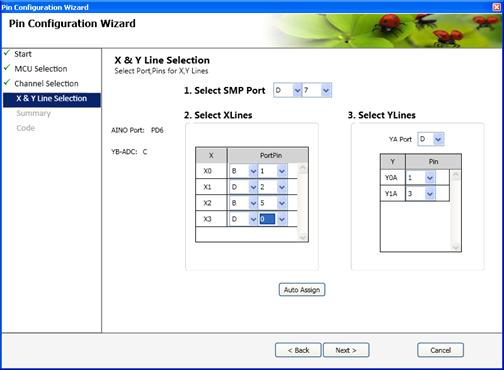Return with the Back button
The width and height of the screenshot is (504, 370).
pos(298,350)
